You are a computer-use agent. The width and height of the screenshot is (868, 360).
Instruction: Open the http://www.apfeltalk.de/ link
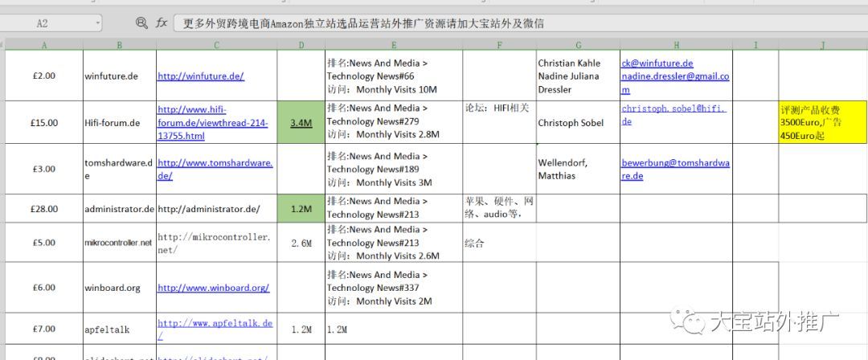(215, 329)
